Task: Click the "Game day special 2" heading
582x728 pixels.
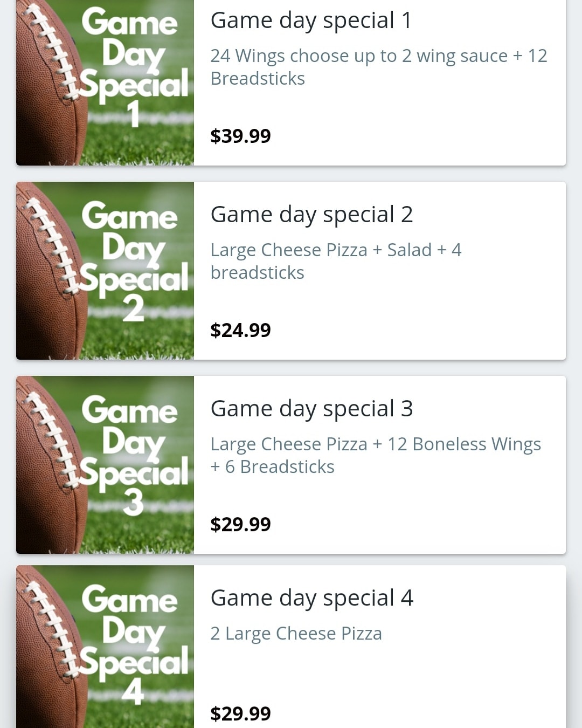Action: click(x=311, y=215)
